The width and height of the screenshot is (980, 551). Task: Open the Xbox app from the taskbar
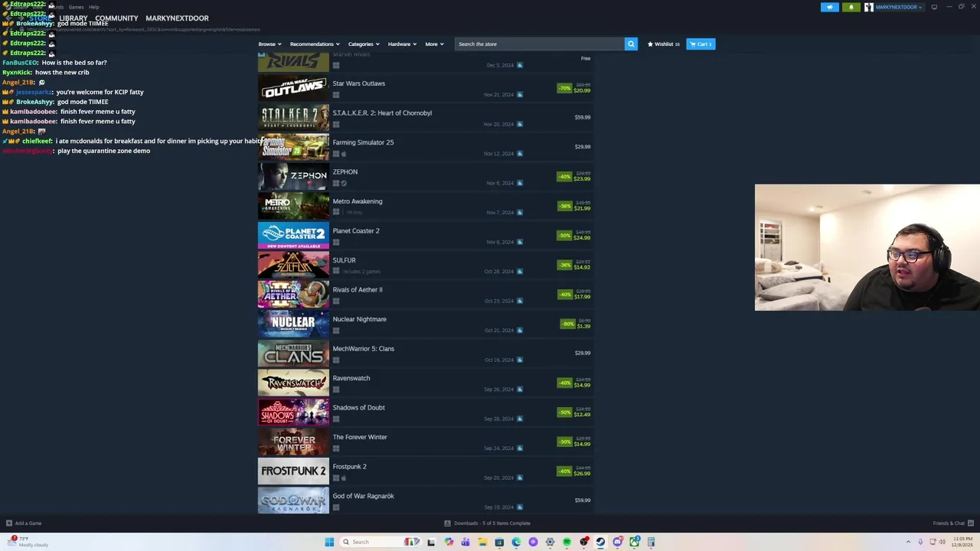[x=635, y=542]
